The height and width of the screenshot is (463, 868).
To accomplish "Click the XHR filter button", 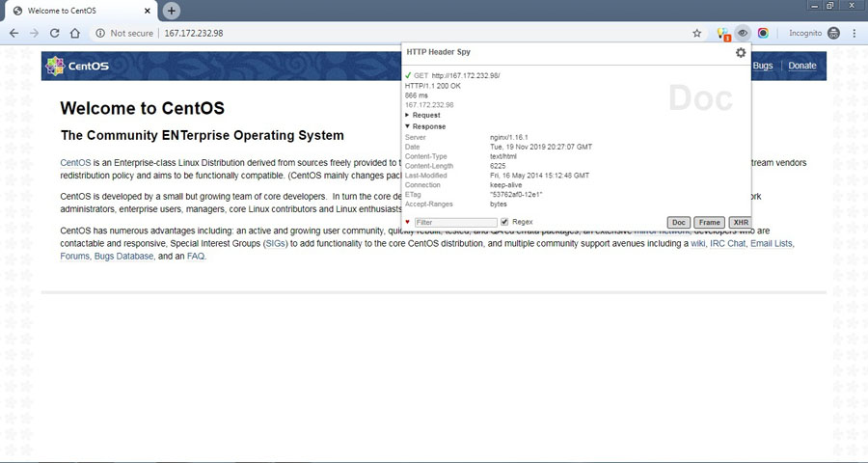I will pyautogui.click(x=740, y=223).
